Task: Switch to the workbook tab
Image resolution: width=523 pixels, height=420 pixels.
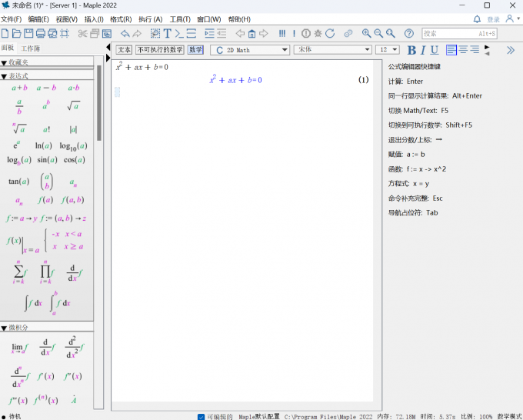Action: coord(31,48)
